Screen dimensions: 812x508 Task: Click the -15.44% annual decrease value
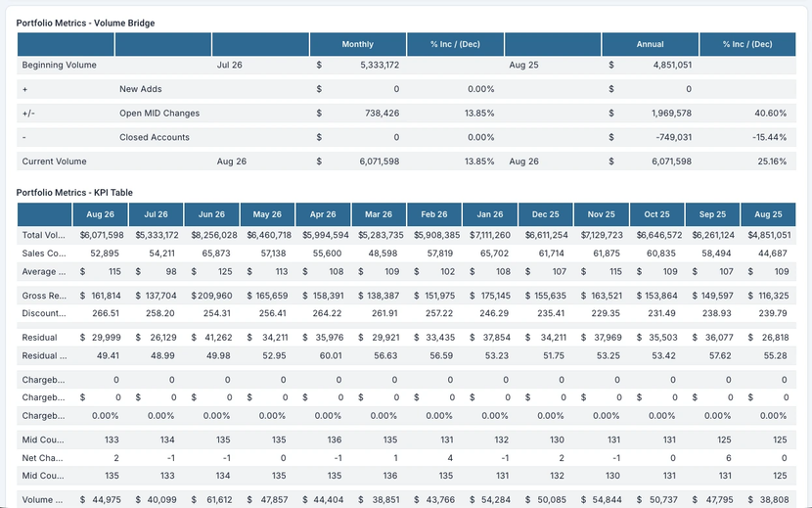pos(769,137)
